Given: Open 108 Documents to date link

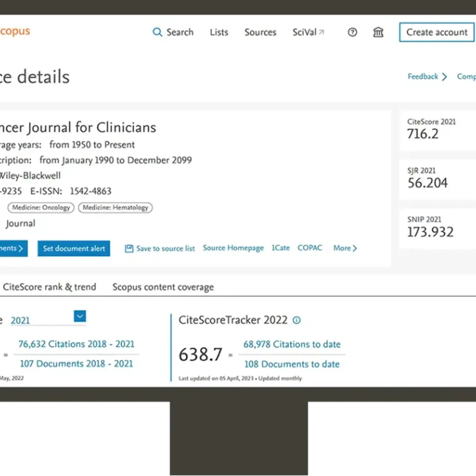Looking at the screenshot, I should click(x=292, y=364).
